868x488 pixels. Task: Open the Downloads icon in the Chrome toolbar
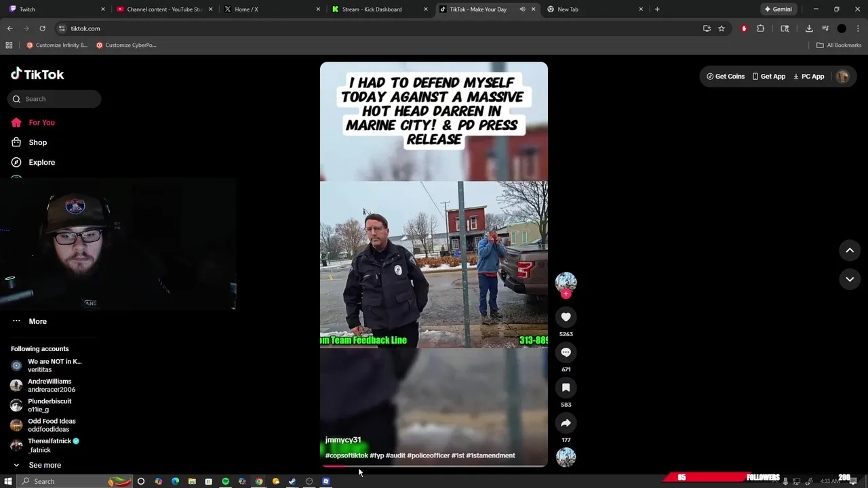tap(809, 28)
